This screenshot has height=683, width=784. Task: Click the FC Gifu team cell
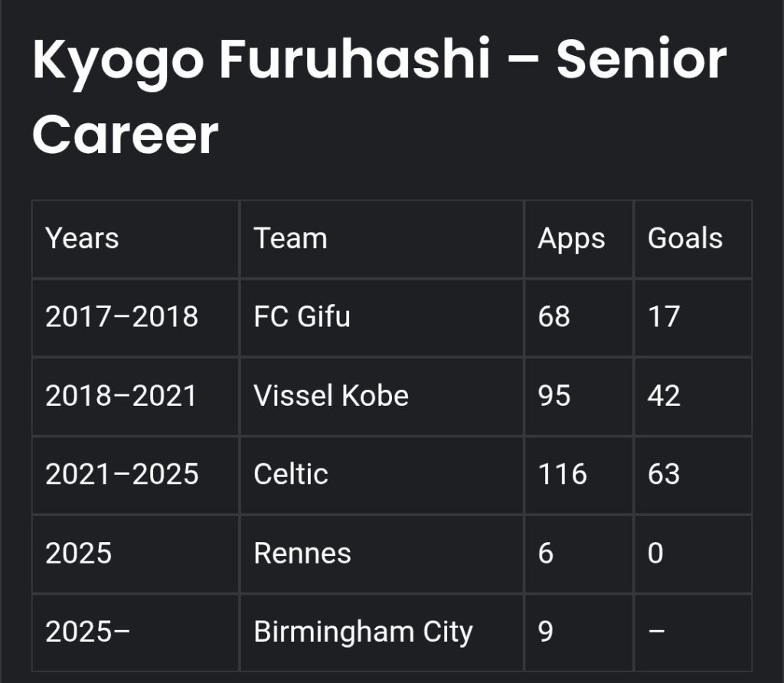[382, 318]
